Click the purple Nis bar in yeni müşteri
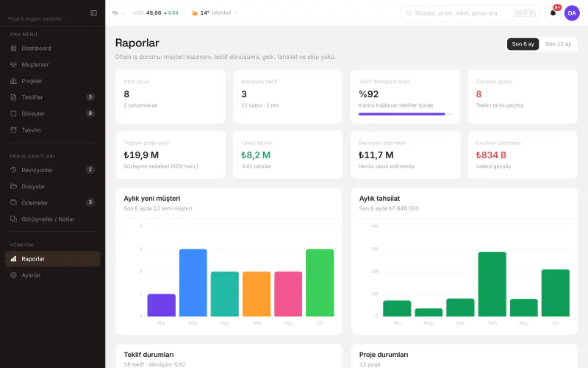The height and width of the screenshot is (368, 588). pyautogui.click(x=161, y=305)
